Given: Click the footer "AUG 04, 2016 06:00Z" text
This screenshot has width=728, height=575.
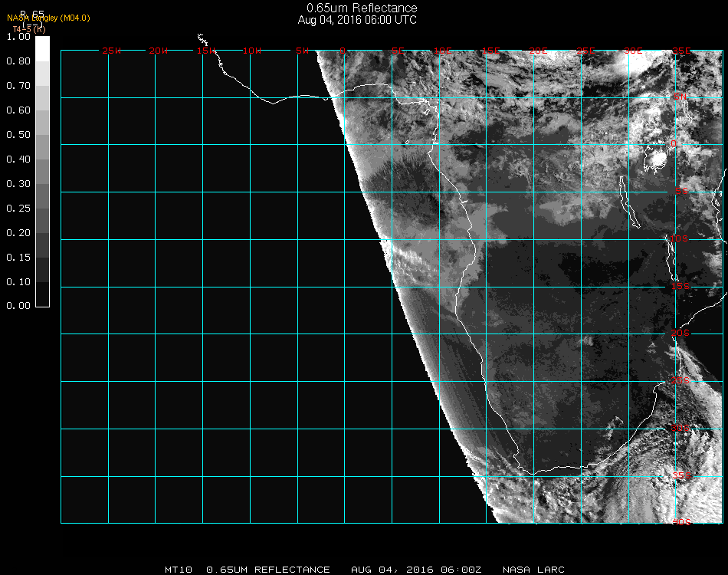Looking at the screenshot, I should (416, 570).
